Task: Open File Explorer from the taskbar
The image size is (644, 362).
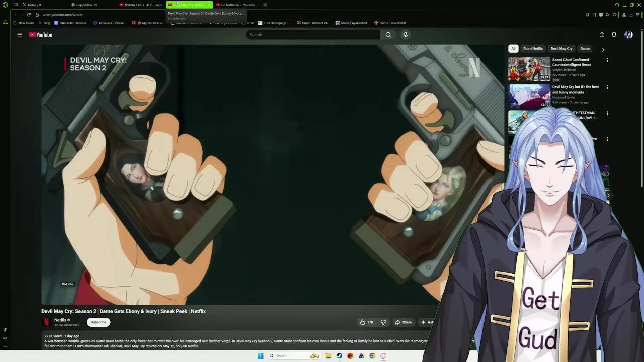Action: coord(328,356)
